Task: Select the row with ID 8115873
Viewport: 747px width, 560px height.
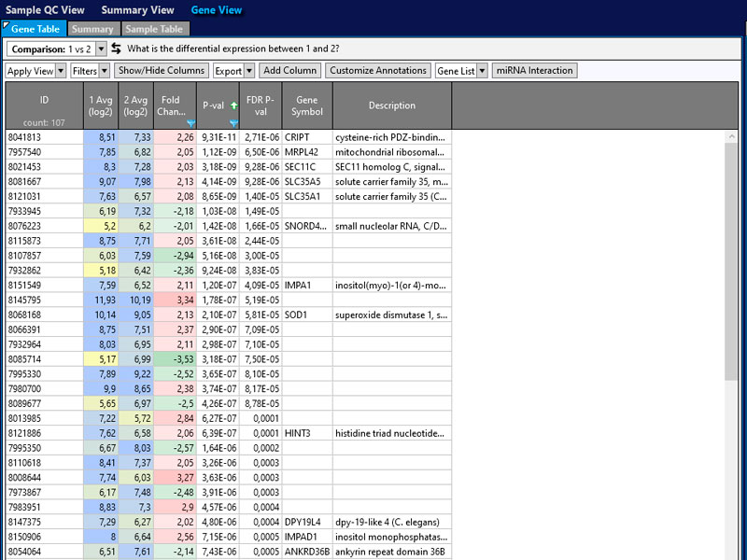Action: click(229, 241)
